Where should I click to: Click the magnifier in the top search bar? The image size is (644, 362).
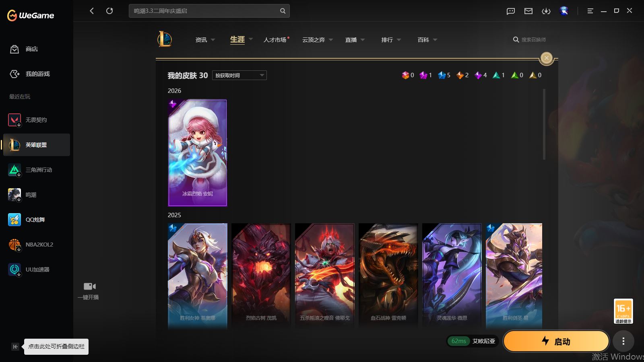[283, 11]
